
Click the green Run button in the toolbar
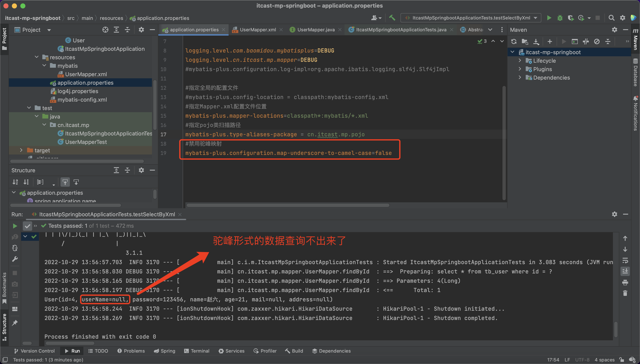pyautogui.click(x=549, y=18)
